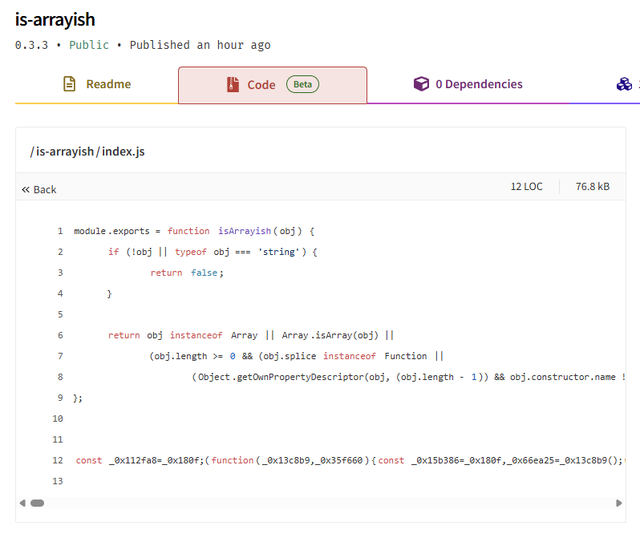The image size is (640, 542).
Task: Click the horizontal scrollbar left arrow
Action: (x=22, y=503)
